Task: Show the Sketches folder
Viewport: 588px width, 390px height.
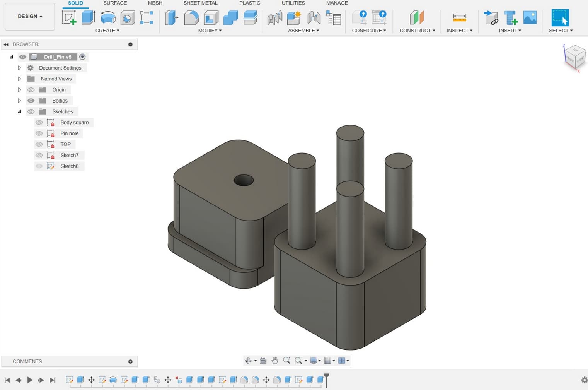Action: [x=31, y=111]
